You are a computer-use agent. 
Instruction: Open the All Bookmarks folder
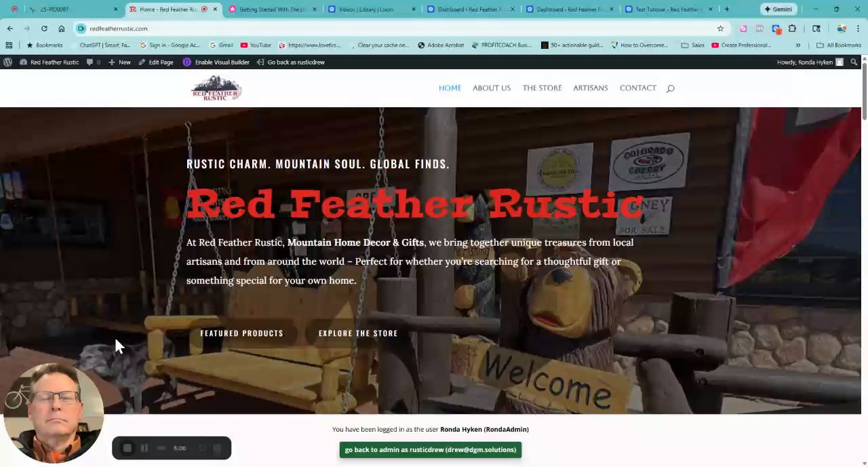[839, 45]
